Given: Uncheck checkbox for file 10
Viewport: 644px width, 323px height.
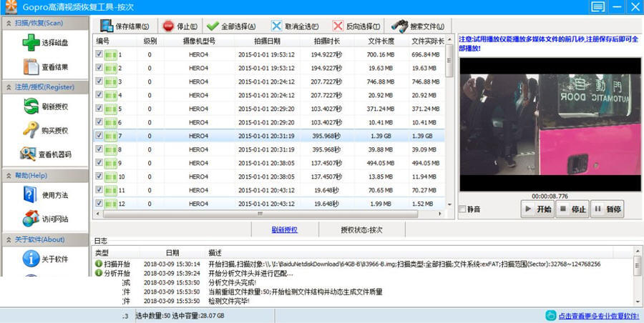Looking at the screenshot, I should coord(99,176).
